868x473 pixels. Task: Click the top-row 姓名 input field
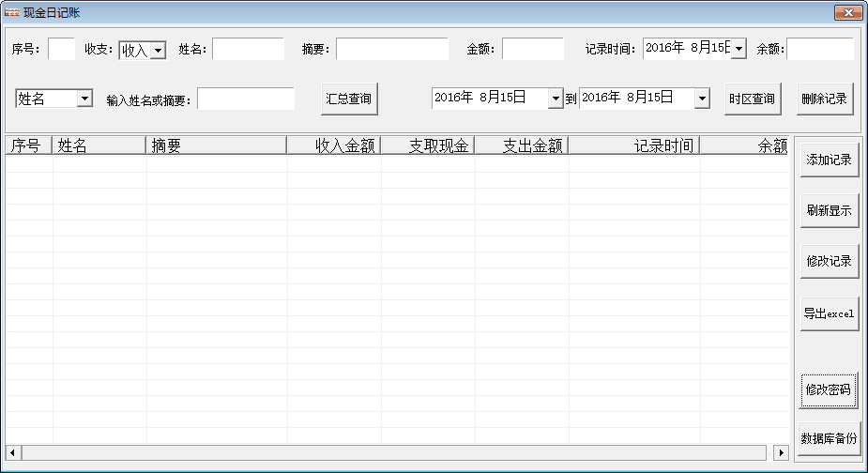[248, 49]
